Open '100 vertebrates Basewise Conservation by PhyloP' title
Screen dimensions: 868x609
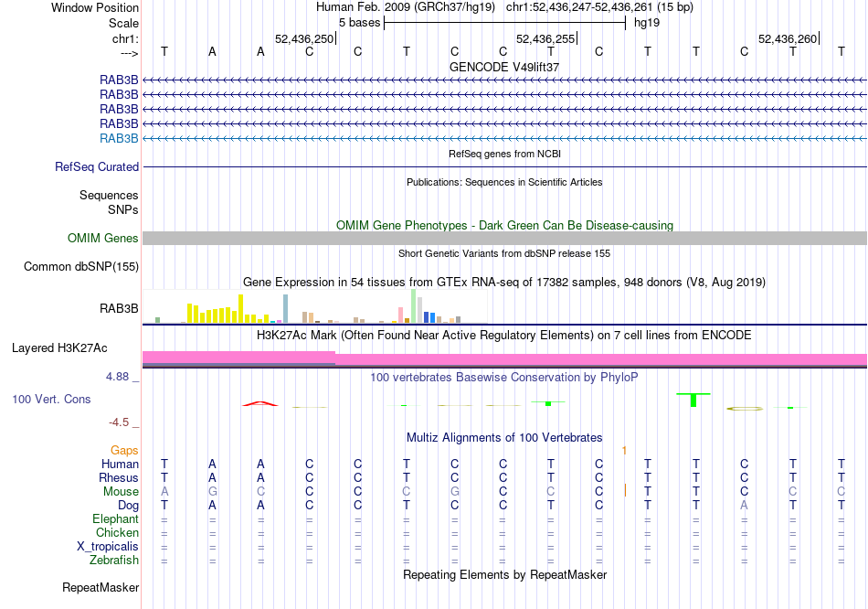point(504,378)
